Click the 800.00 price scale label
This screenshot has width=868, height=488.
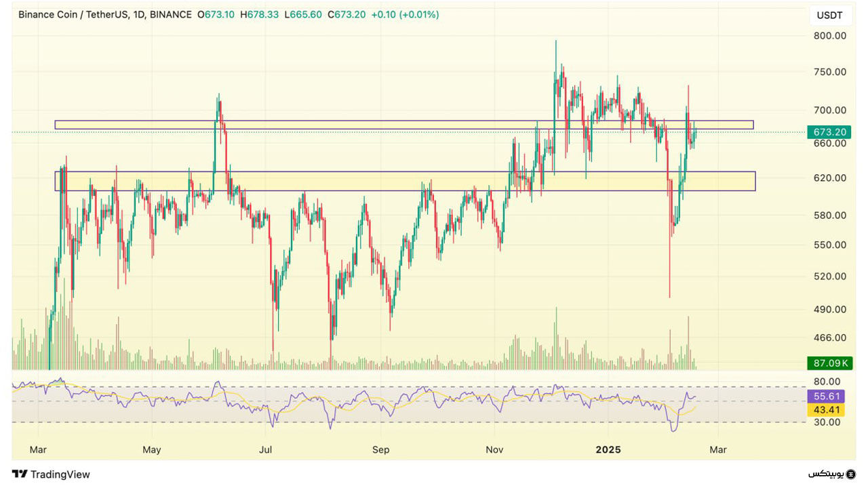point(829,36)
